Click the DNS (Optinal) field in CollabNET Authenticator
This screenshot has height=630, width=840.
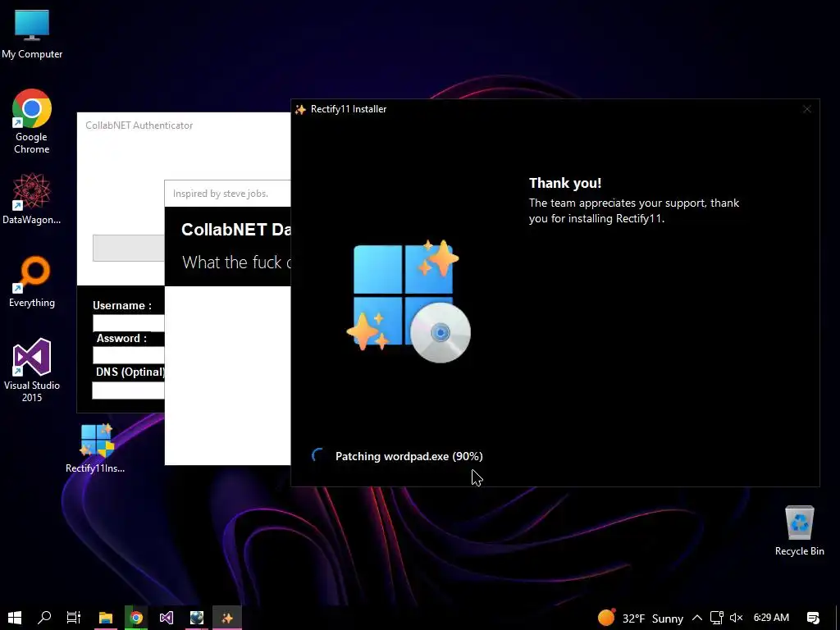(129, 390)
